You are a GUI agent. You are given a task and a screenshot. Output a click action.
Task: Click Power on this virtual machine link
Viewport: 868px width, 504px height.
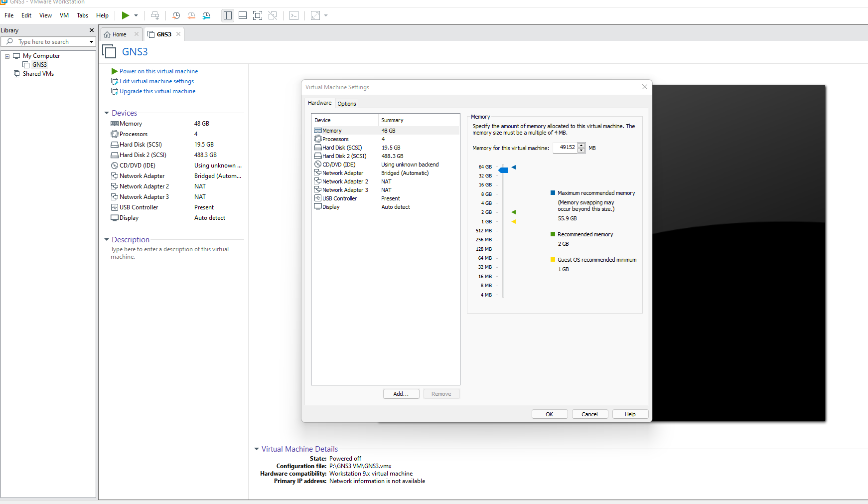coord(158,71)
